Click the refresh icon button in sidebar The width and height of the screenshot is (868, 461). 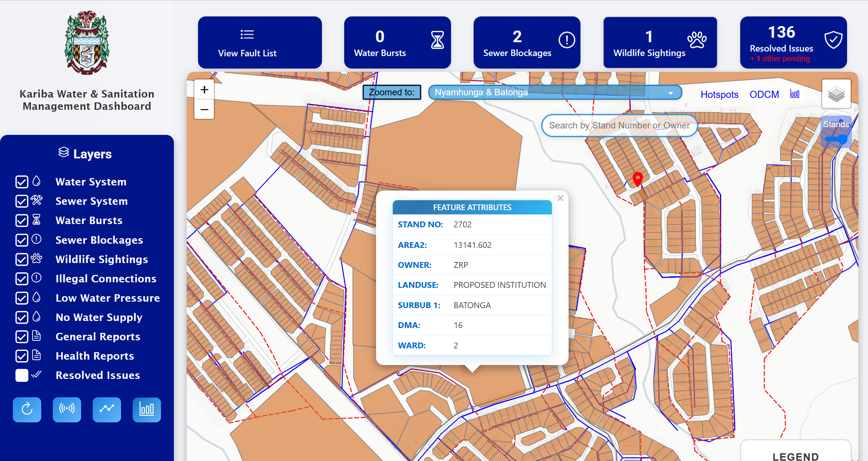[27, 409]
